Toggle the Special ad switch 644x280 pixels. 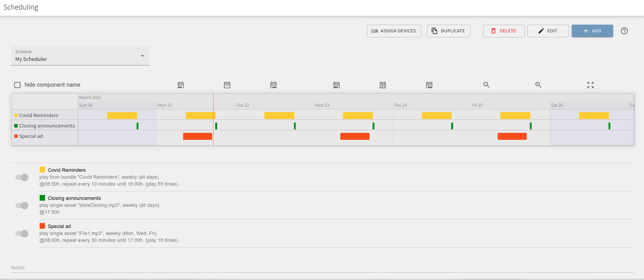[x=22, y=233]
